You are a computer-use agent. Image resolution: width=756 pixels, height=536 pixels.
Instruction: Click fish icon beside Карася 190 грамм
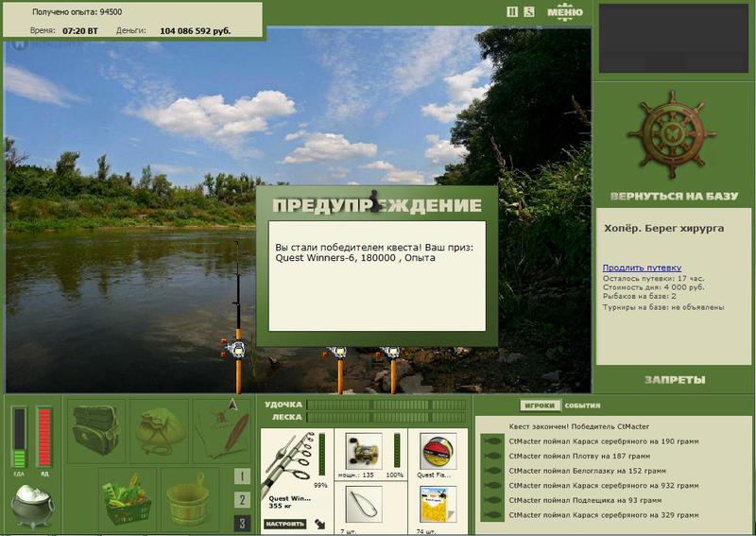point(492,441)
